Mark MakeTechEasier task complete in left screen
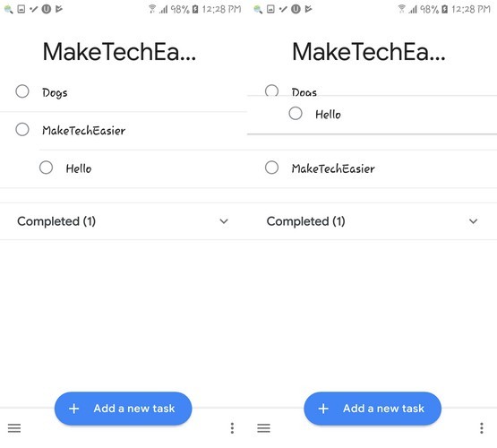 (22, 129)
